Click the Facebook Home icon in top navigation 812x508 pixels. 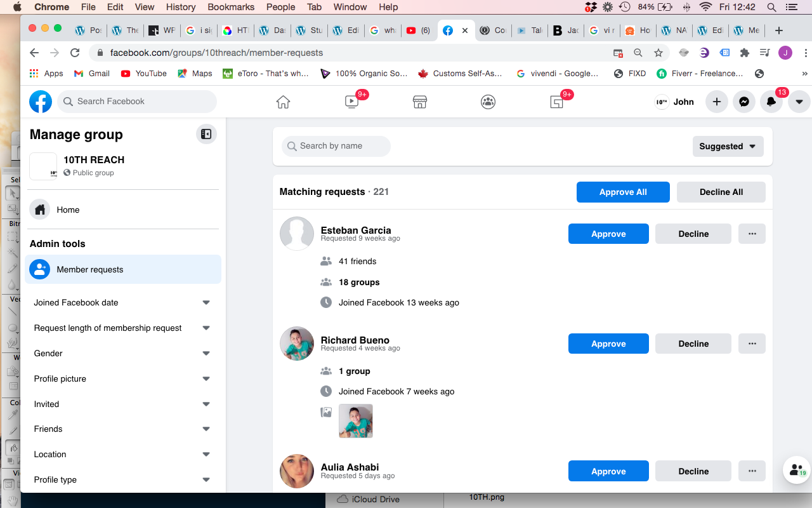(283, 102)
